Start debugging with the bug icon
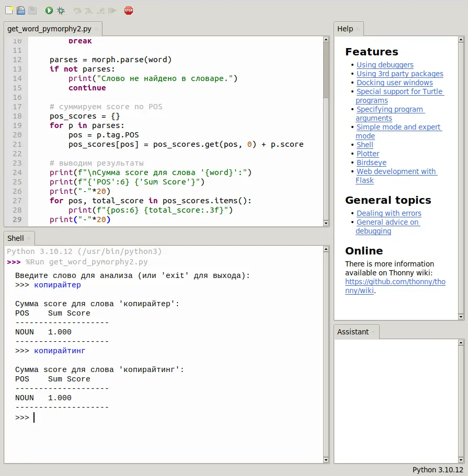 coord(61,10)
